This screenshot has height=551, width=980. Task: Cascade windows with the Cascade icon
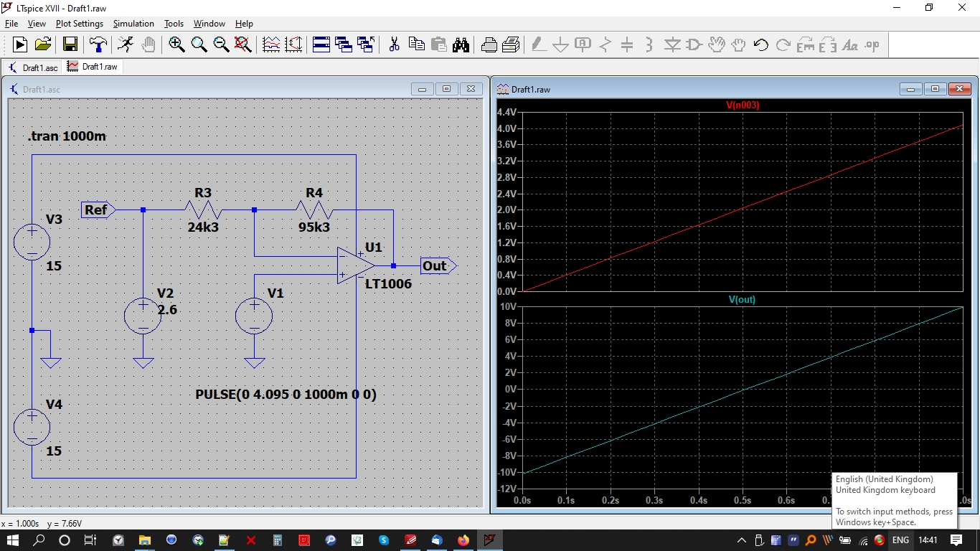(344, 44)
